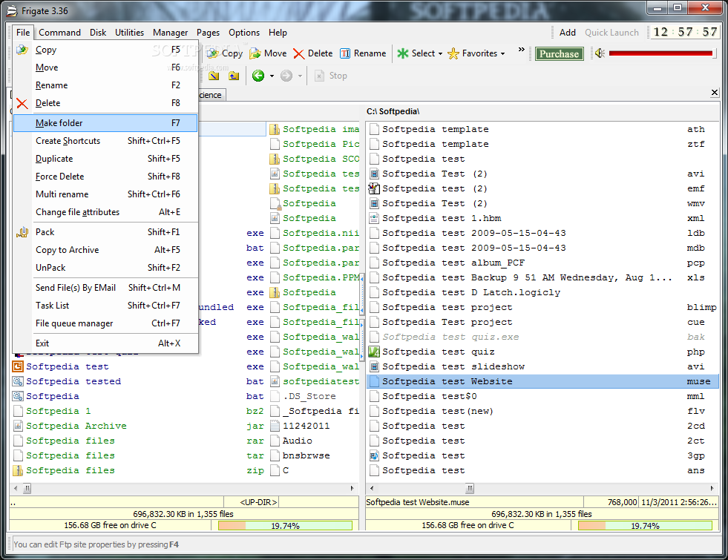Open the Select dropdown arrow
728x560 pixels.
(x=440, y=54)
